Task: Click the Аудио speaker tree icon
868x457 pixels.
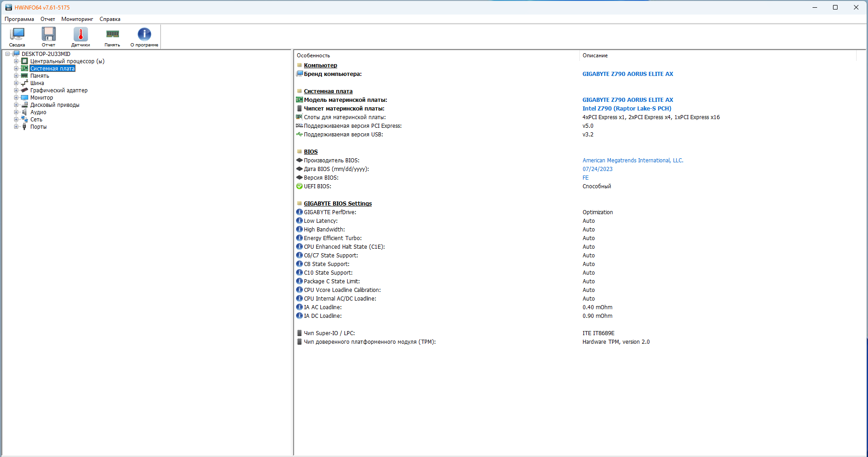Action: point(25,112)
